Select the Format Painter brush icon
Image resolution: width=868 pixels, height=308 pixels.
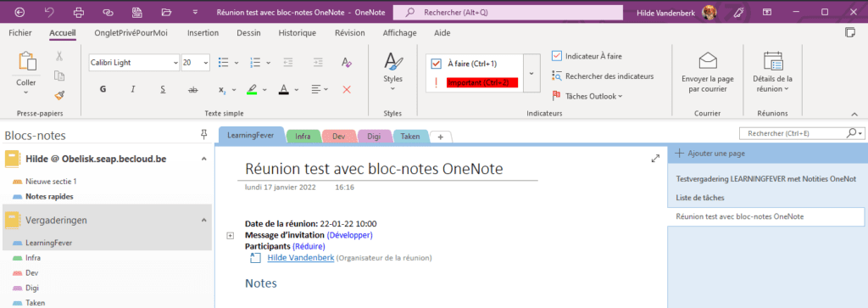[59, 96]
